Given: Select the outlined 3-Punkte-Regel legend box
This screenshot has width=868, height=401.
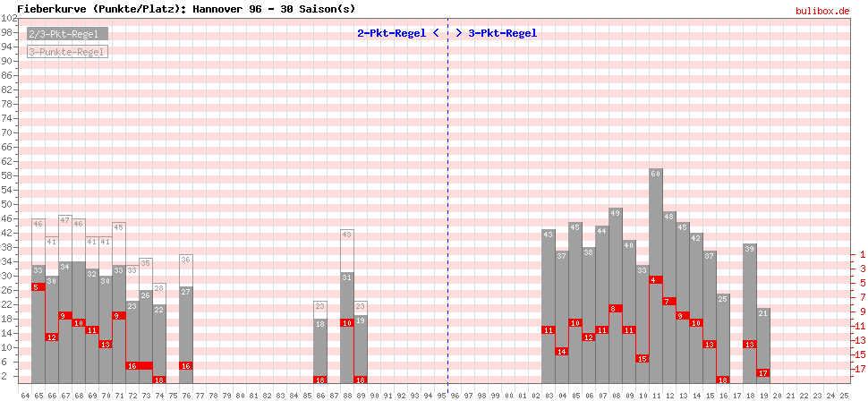Looking at the screenshot, I should [67, 52].
